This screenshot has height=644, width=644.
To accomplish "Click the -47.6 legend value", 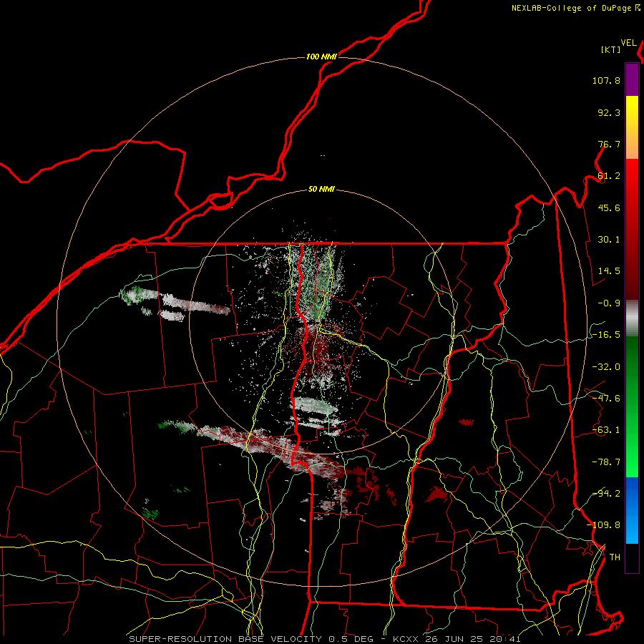I will click(x=606, y=399).
